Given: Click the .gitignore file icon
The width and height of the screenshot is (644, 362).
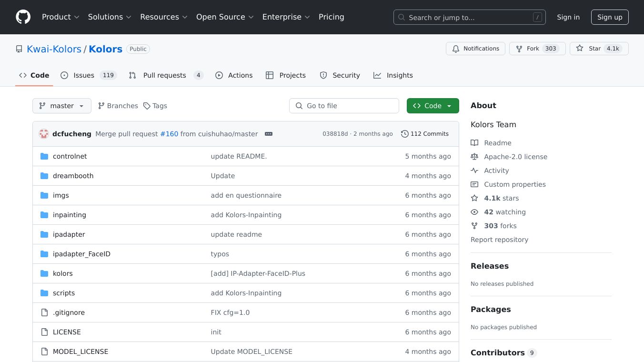Looking at the screenshot, I should 44,312.
